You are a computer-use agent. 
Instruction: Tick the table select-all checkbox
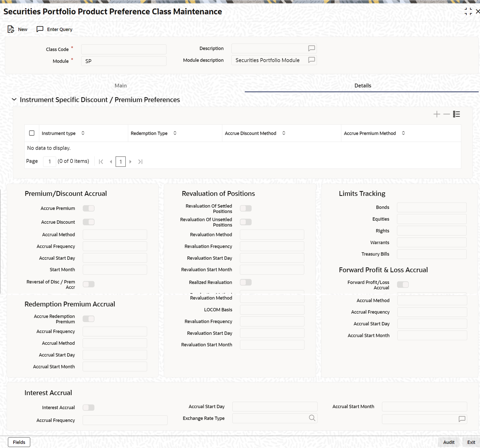32,133
